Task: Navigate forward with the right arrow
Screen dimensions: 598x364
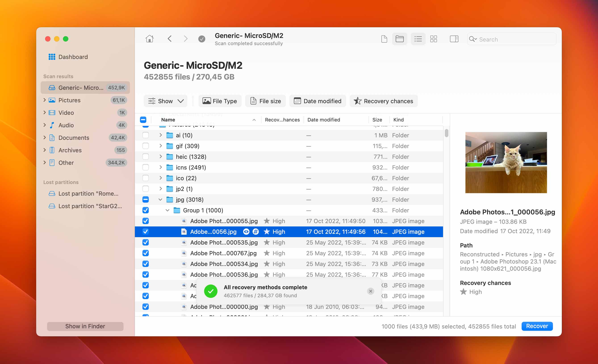Action: click(x=185, y=39)
